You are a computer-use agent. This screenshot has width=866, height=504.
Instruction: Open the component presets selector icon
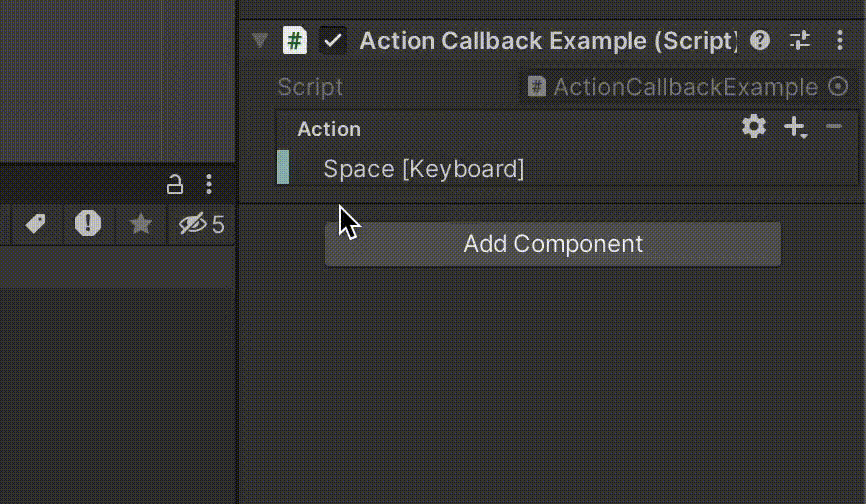pos(800,41)
